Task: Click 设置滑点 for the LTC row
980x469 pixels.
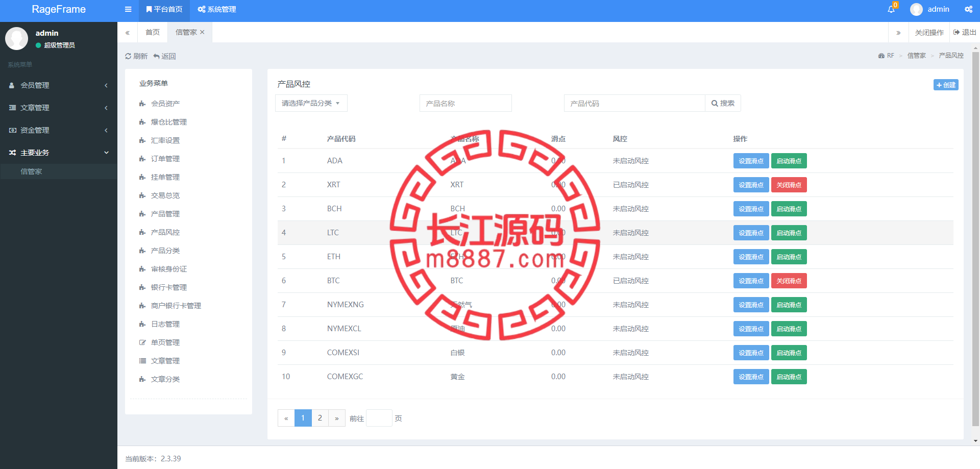Action: pyautogui.click(x=751, y=233)
